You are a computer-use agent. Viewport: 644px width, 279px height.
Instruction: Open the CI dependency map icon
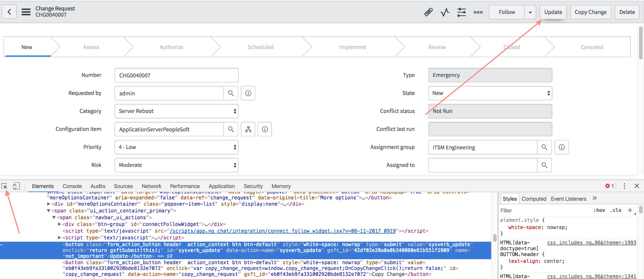[x=248, y=129]
